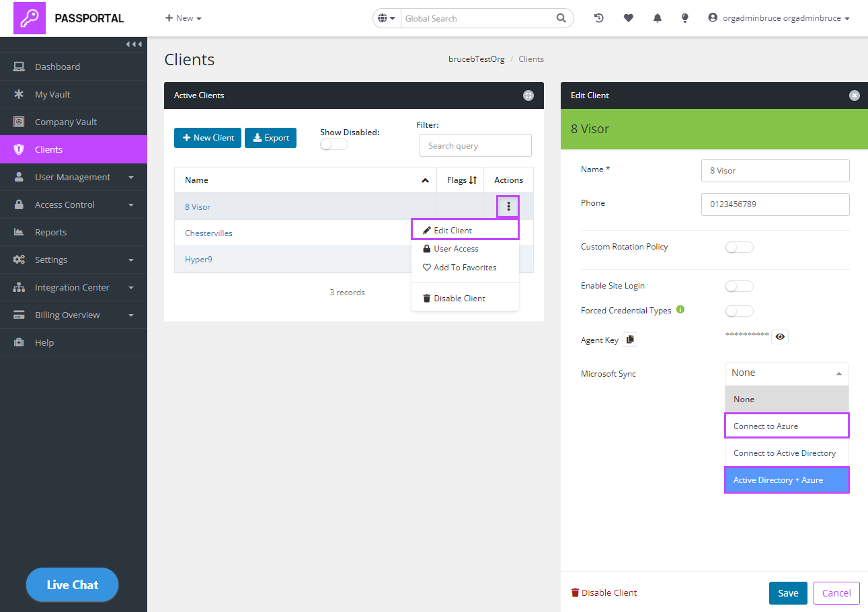Click the global search magnifier icon
The width and height of the screenshot is (868, 612).
pos(561,18)
